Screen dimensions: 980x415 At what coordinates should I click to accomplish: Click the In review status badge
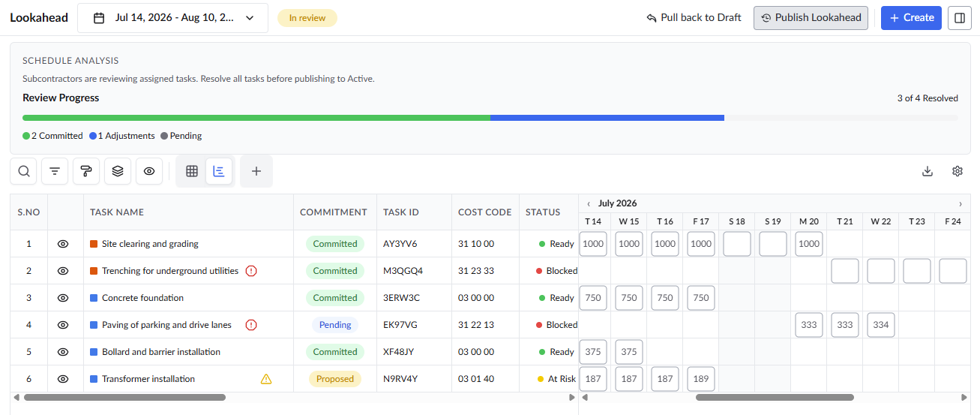307,18
